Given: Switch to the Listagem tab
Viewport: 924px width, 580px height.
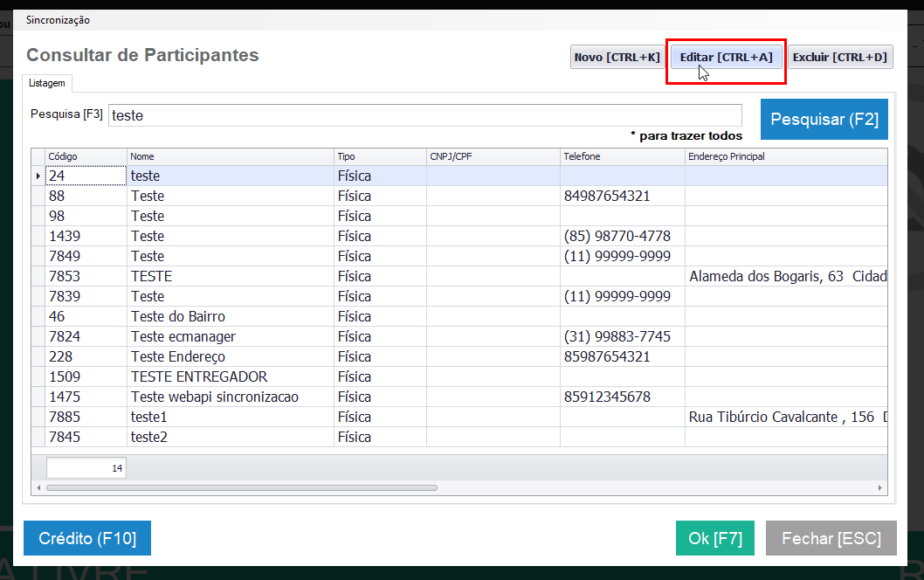Looking at the screenshot, I should [x=47, y=83].
